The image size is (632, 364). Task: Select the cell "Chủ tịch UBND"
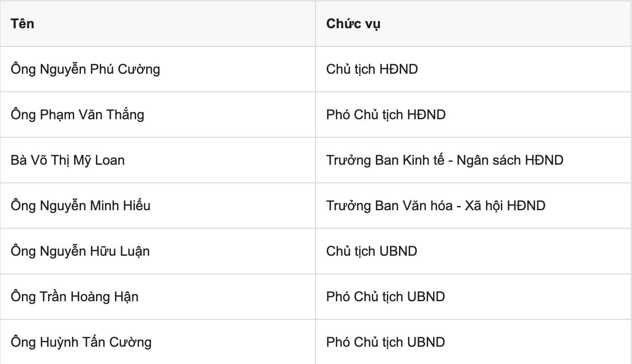coord(372,251)
